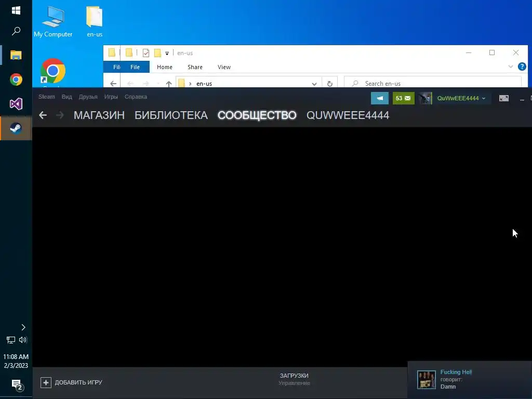Screen dimensions: 532x399
Task: Open QUWWEEE4444 profile tab in Steam
Action: tap(348, 115)
